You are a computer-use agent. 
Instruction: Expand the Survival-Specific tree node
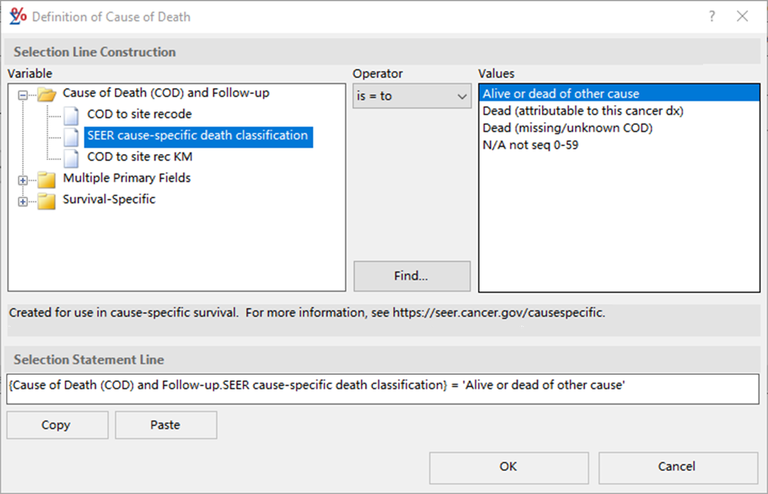point(23,200)
